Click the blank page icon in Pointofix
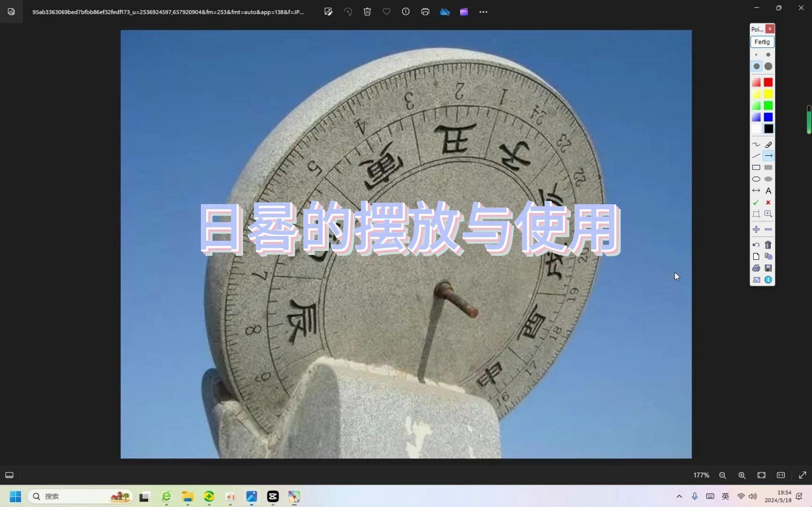Viewport: 812px width, 507px height. (756, 257)
